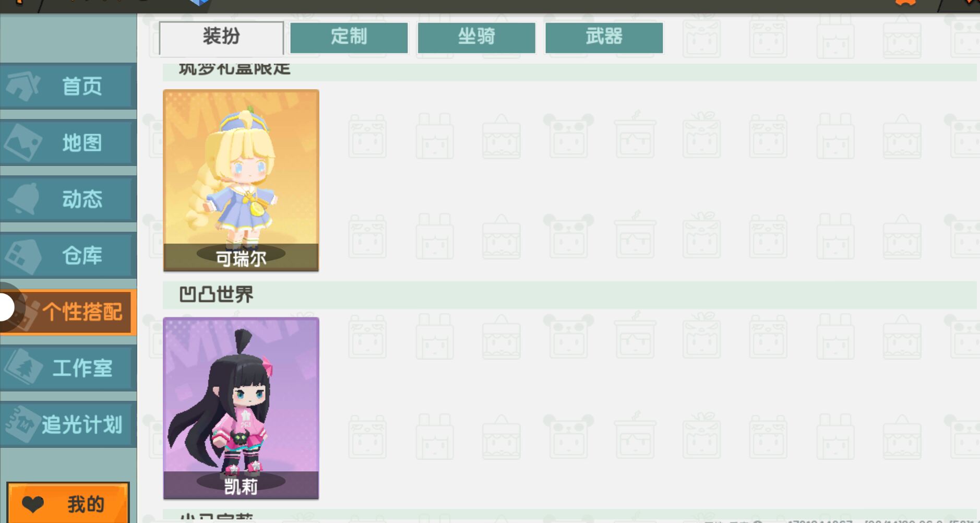This screenshot has width=980, height=523.
Task: Select the 个性搭配 menu entry
Action: (x=68, y=312)
